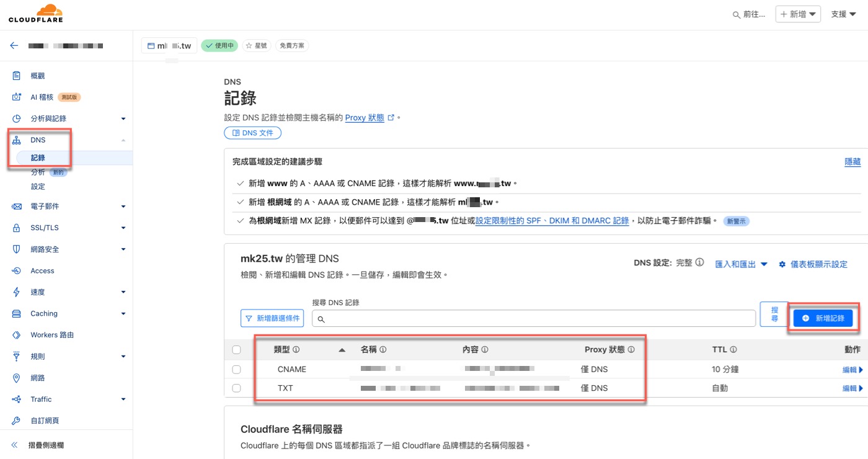Image resolution: width=868 pixels, height=459 pixels.
Task: Open the SPF、DKIM 和 DMARC 記錄 link
Action: coord(552,221)
